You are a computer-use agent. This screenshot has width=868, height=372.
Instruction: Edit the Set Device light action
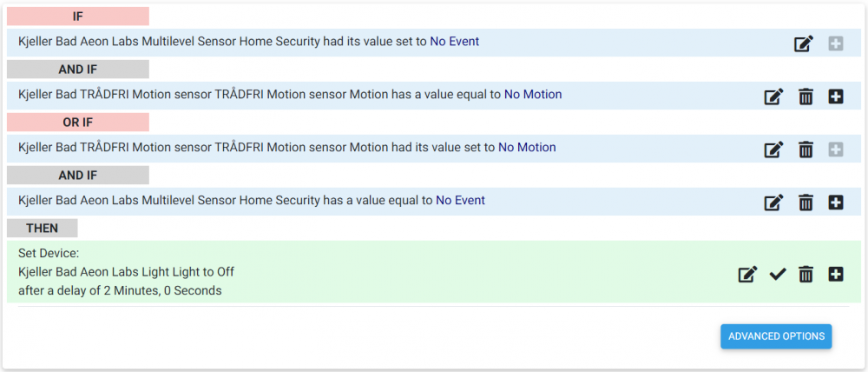746,275
